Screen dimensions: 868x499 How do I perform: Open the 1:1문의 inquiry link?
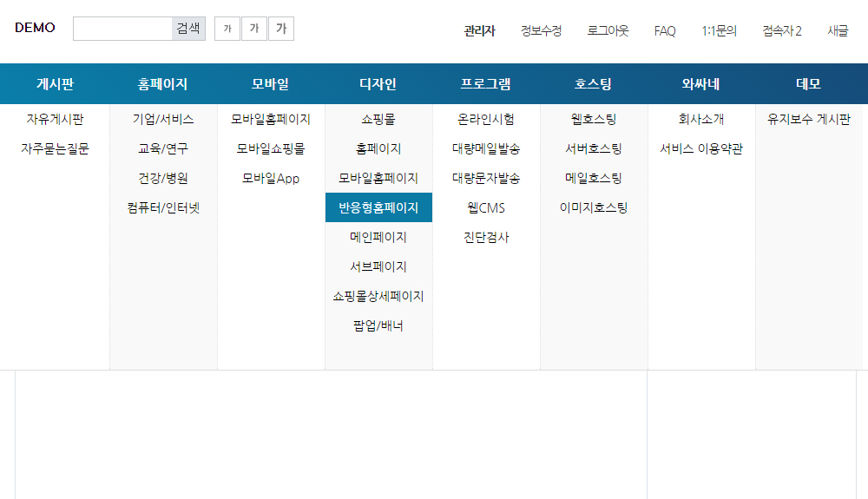pyautogui.click(x=719, y=30)
